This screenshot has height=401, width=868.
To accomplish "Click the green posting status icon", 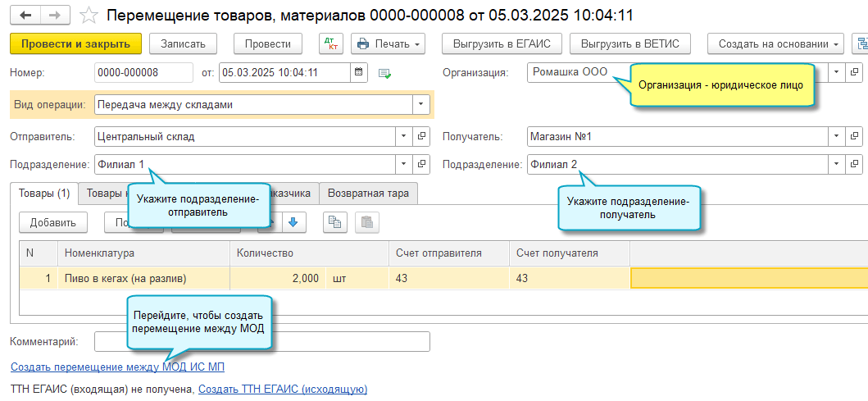I will [x=384, y=74].
